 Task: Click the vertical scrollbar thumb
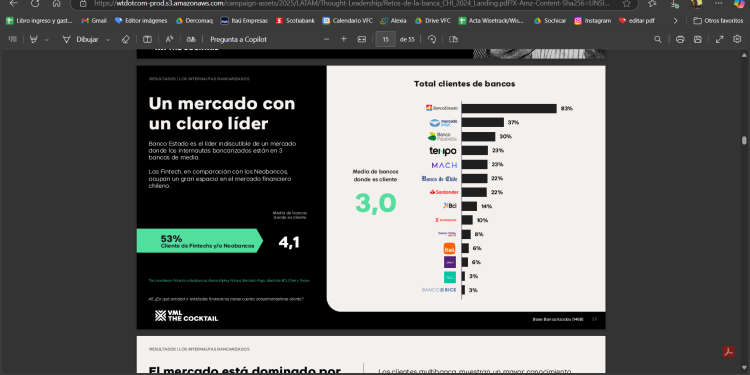(744, 140)
